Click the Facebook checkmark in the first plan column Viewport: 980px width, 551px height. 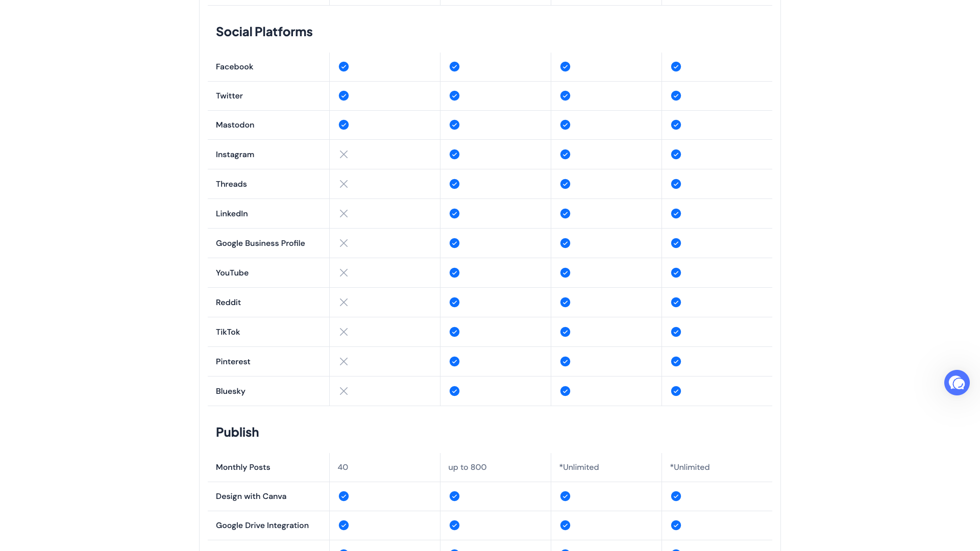344,66
